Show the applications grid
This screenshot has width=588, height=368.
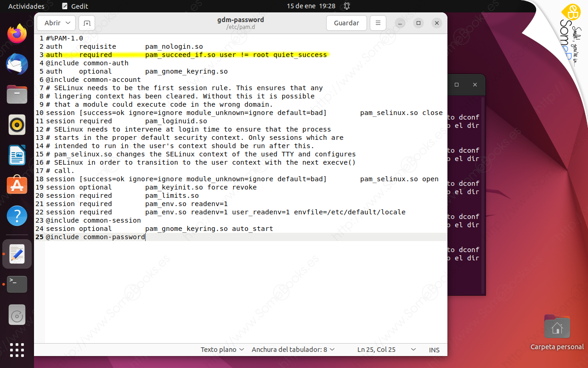click(x=17, y=350)
